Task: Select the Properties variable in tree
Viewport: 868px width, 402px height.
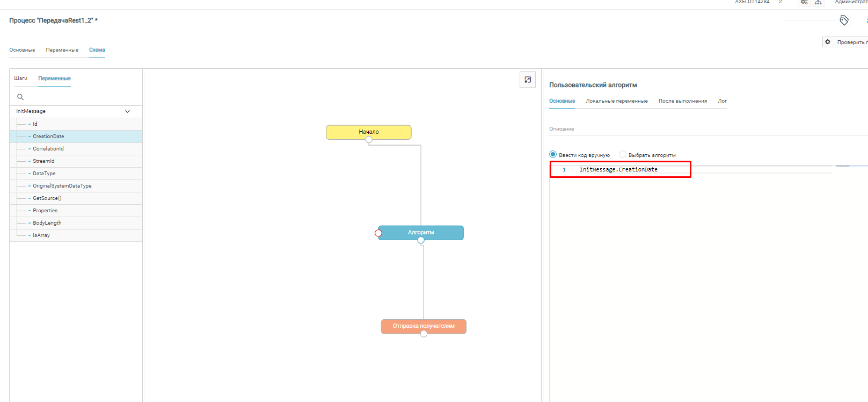Action: [45, 211]
